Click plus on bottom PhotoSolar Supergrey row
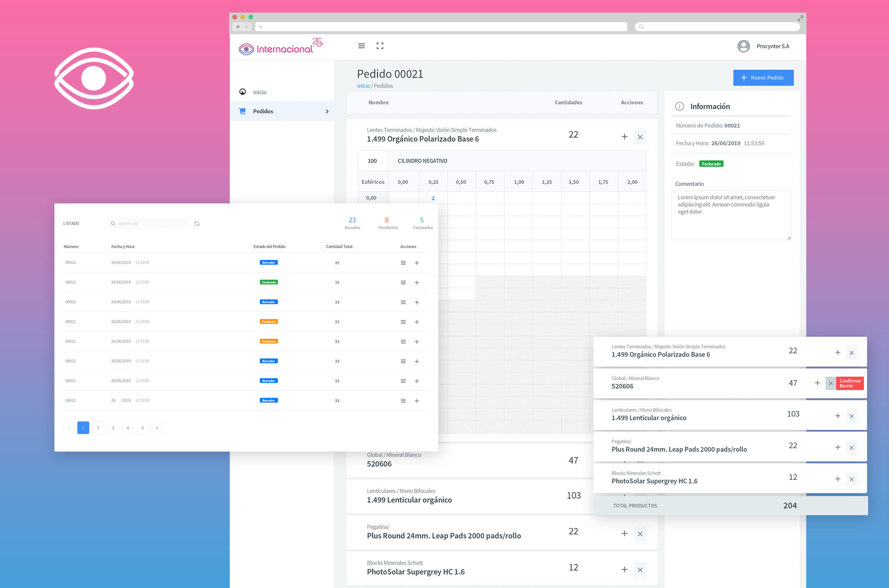 pyautogui.click(x=624, y=570)
